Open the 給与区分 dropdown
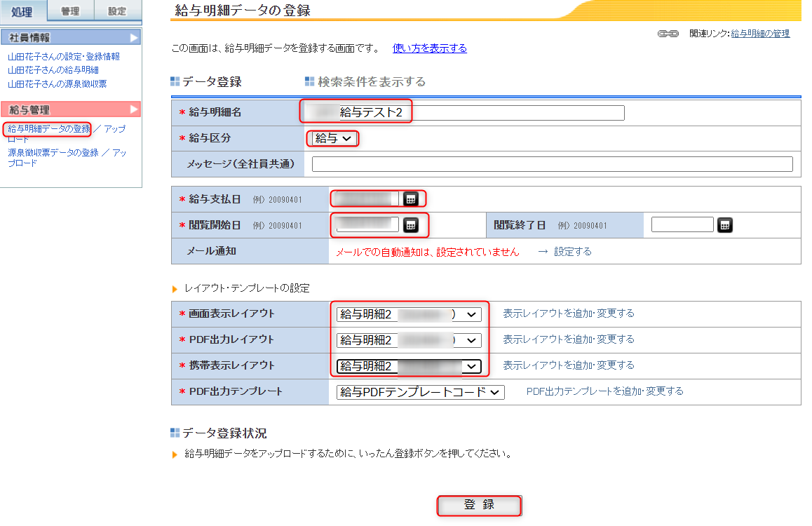Image resolution: width=812 pixels, height=526 pixels. point(334,138)
